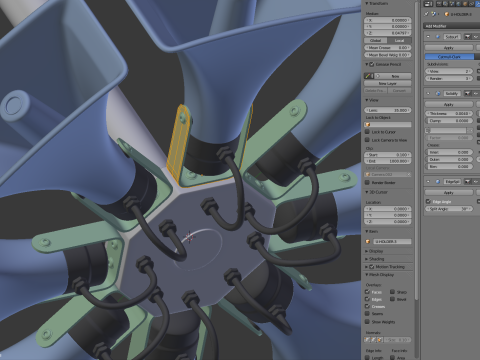Collapse the EdgeSplit modifier panel
The height and width of the screenshot is (360, 480).
(x=429, y=182)
